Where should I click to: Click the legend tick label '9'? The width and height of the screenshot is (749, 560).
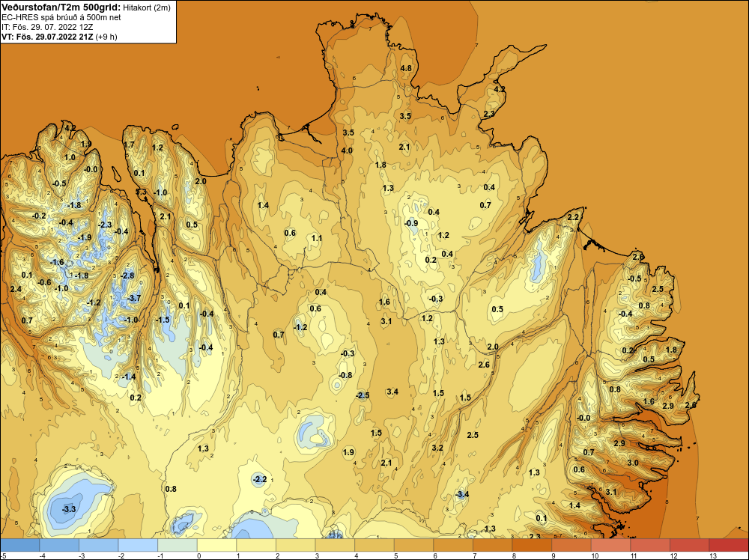click(554, 556)
